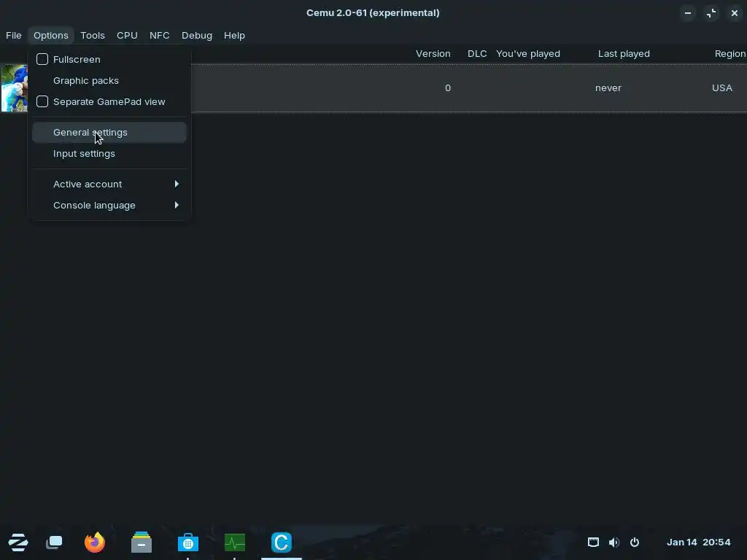Screen dimensions: 747x560
Task: Select the version '0' cell
Action: tap(448, 88)
